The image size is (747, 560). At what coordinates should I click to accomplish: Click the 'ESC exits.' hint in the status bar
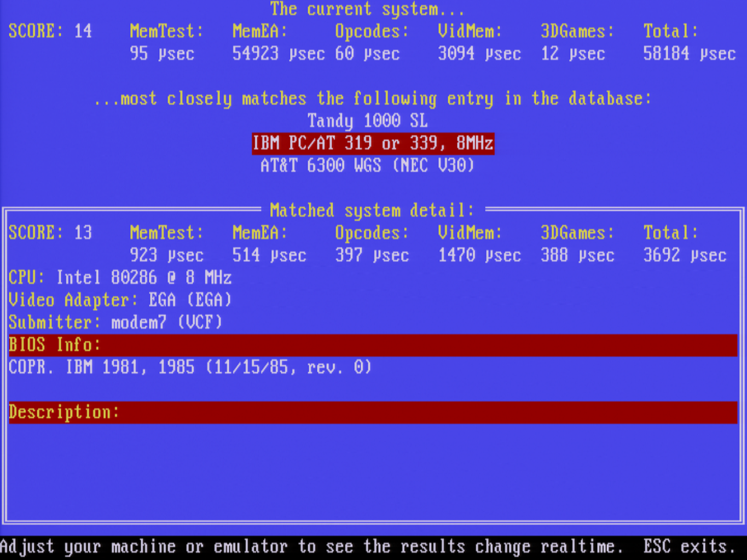(690, 547)
